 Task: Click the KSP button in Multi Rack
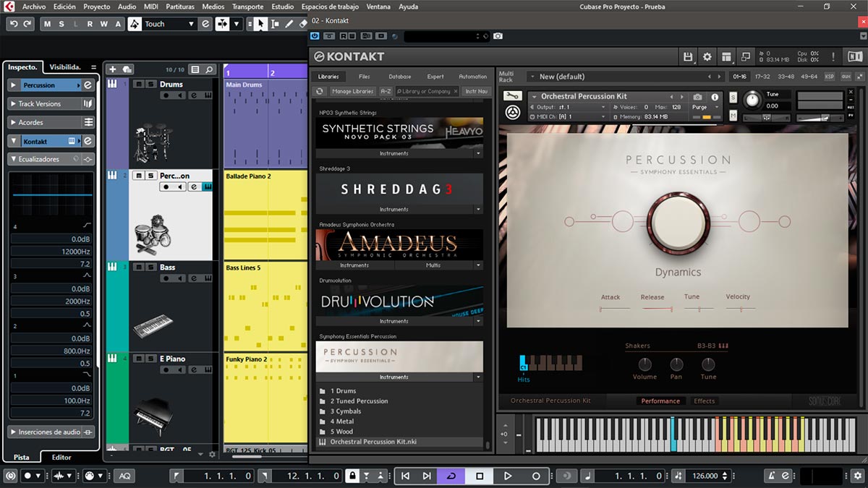point(830,76)
